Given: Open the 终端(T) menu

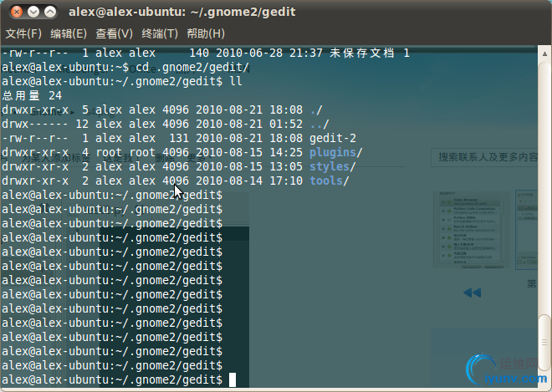Looking at the screenshot, I should pyautogui.click(x=160, y=33).
